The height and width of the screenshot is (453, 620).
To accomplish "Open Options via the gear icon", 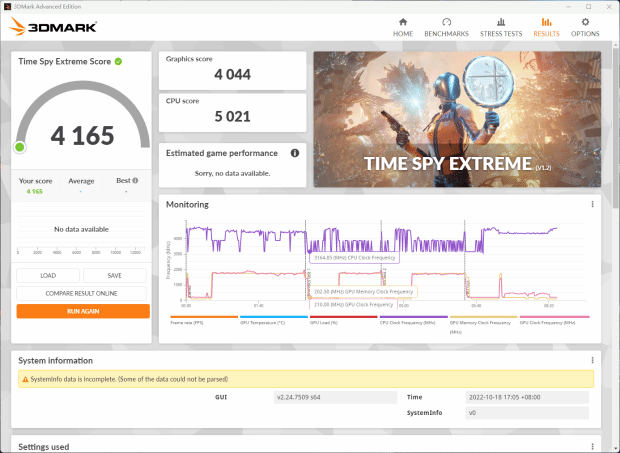I will click(x=585, y=22).
